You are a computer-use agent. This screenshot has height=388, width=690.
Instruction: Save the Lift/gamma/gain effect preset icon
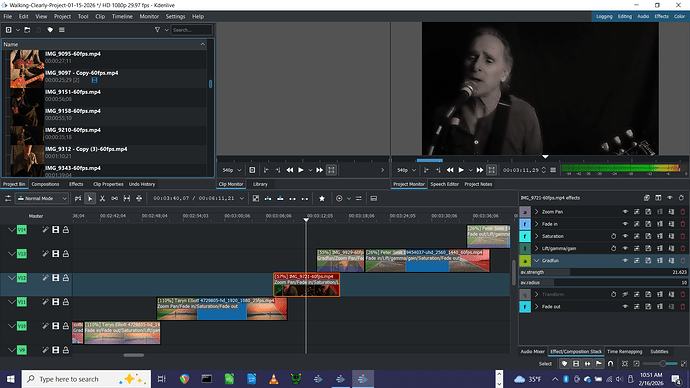click(x=648, y=249)
